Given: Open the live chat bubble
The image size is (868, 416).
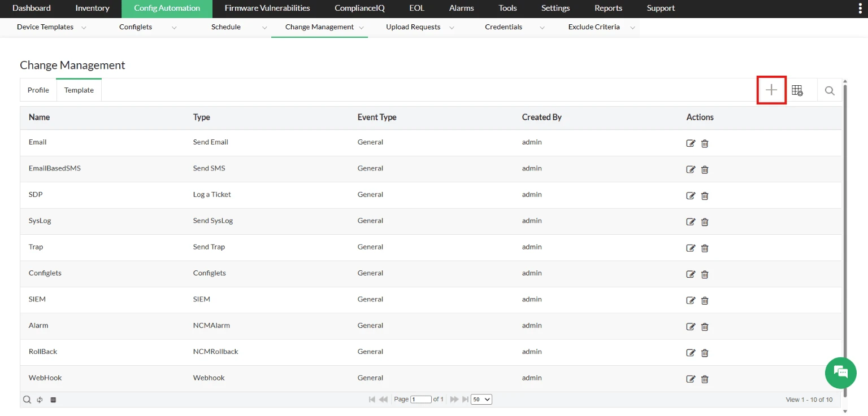Looking at the screenshot, I should (841, 372).
